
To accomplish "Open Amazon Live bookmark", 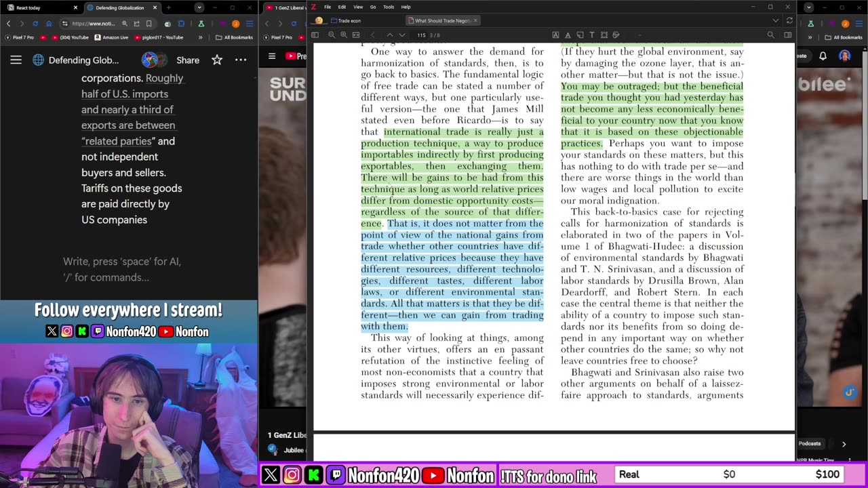I will click(112, 37).
